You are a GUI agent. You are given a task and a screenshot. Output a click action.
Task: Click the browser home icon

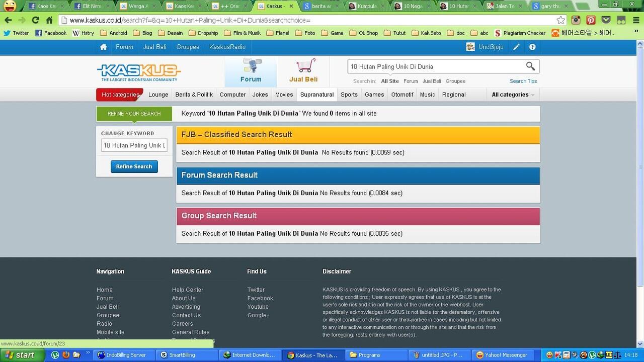(49, 20)
